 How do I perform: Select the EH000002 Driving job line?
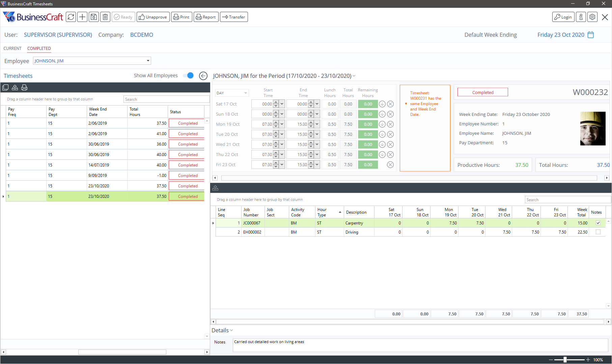[x=410, y=232]
